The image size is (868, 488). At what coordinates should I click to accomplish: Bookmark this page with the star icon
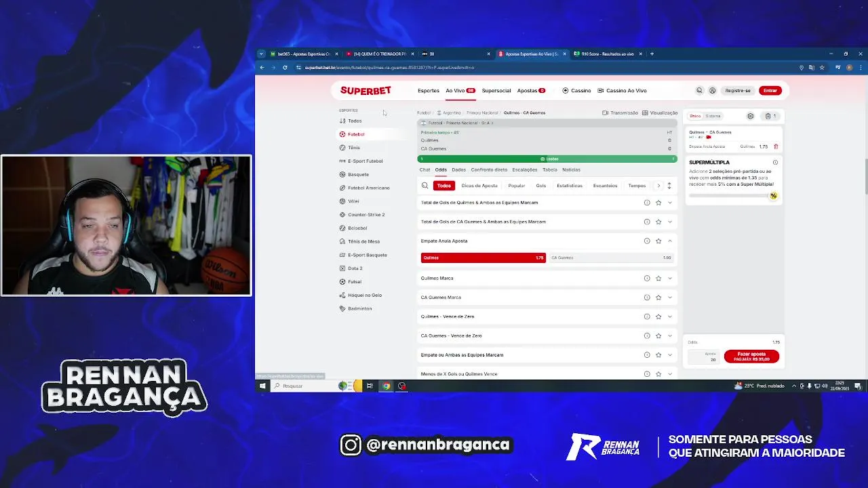(x=822, y=67)
